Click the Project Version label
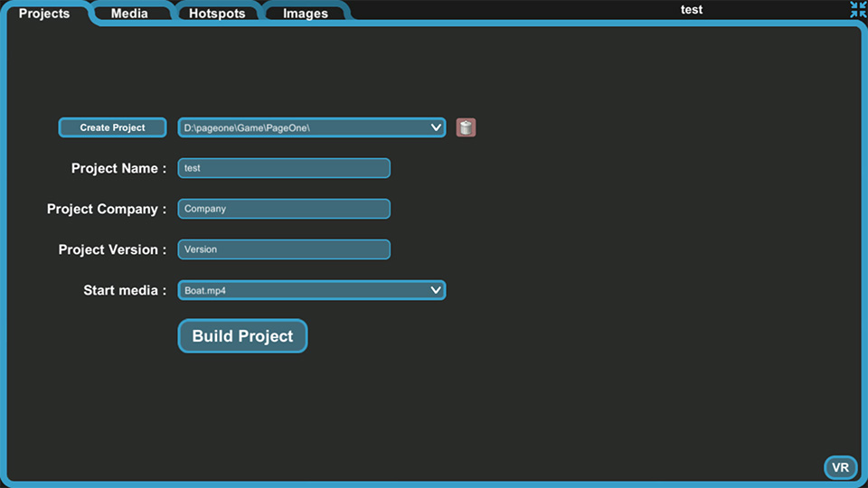868x488 pixels. [112, 249]
